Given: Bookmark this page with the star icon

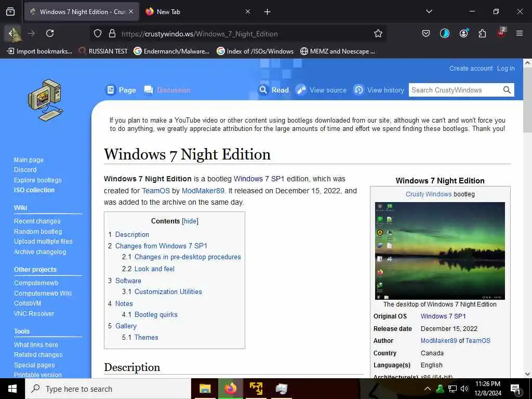Looking at the screenshot, I should pos(378,33).
